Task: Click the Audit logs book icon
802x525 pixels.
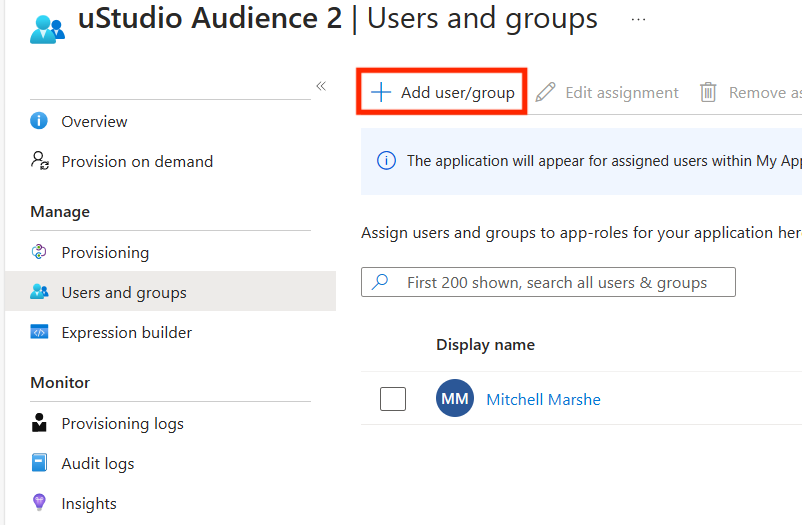Action: click(39, 463)
